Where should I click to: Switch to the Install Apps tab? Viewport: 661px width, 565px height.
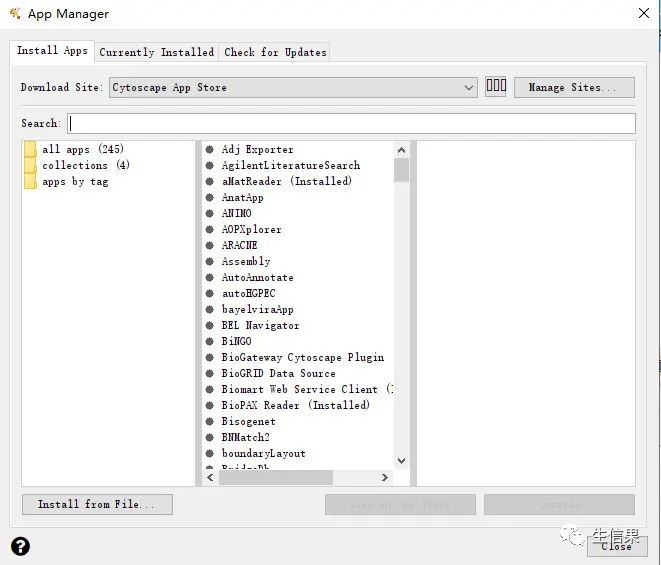pos(52,51)
